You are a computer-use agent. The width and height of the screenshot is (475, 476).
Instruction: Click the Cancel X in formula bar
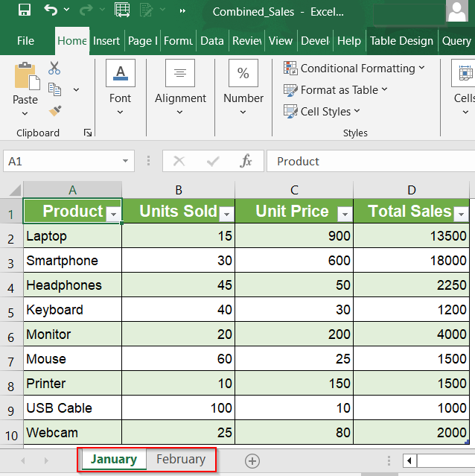179,161
